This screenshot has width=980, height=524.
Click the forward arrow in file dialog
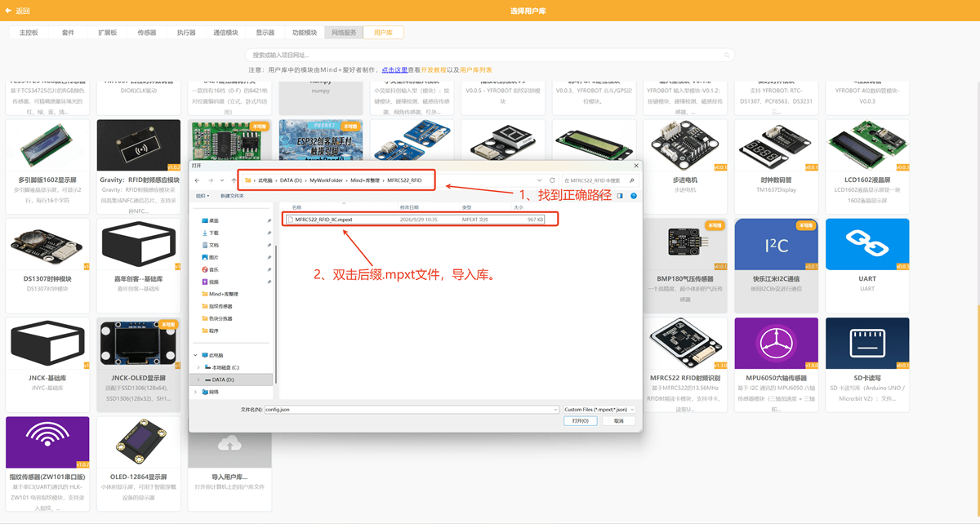[210, 180]
